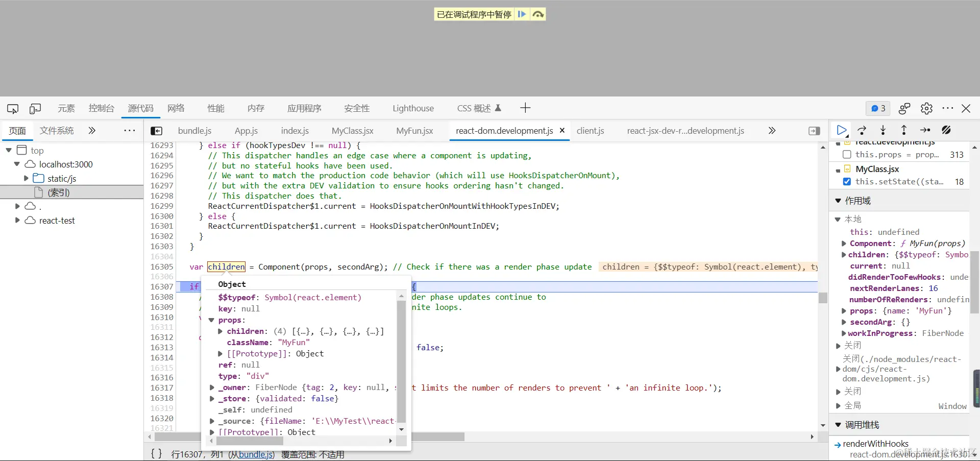Expand the workInProgress FiberNode entry
Image resolution: width=980 pixels, height=461 pixels.
coord(844,333)
